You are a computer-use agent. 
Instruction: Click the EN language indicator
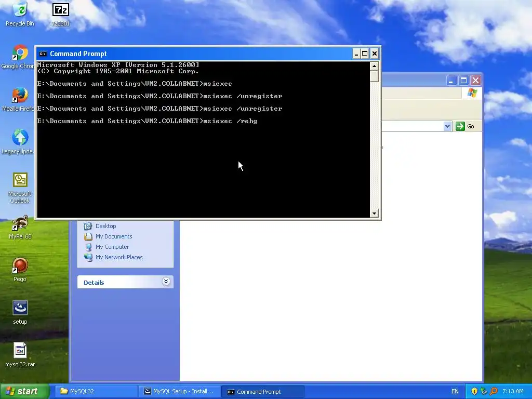[x=455, y=391]
